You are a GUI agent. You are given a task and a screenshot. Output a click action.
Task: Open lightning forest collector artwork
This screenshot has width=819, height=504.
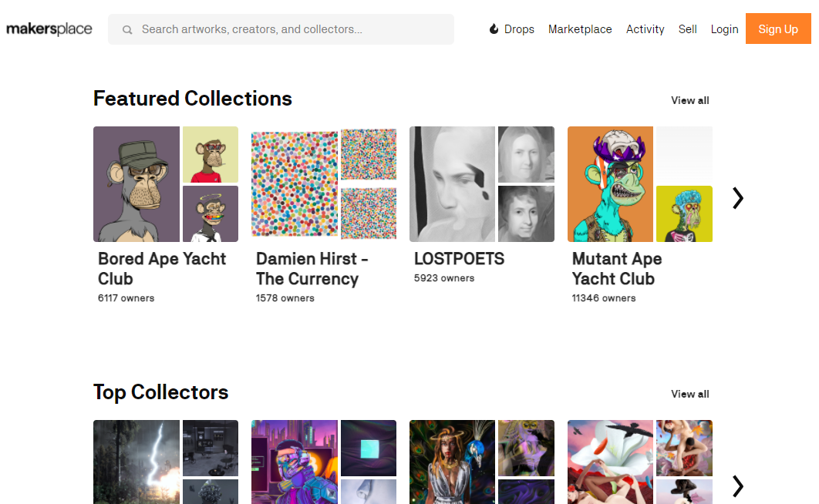tap(136, 462)
